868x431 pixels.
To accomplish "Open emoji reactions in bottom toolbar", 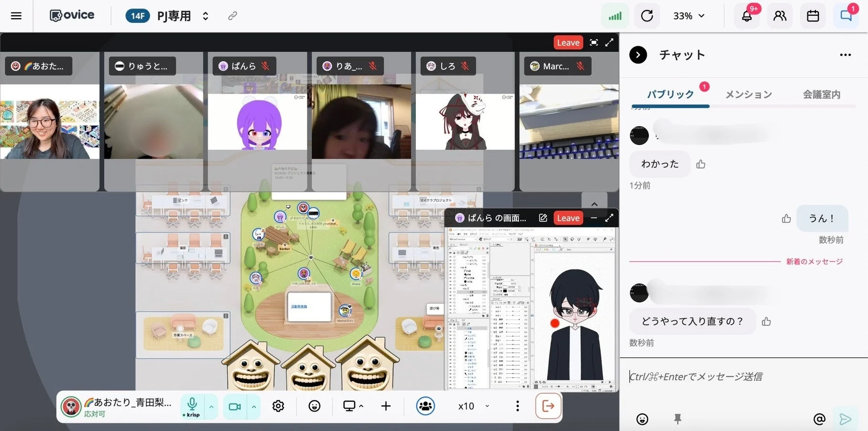I will (314, 406).
